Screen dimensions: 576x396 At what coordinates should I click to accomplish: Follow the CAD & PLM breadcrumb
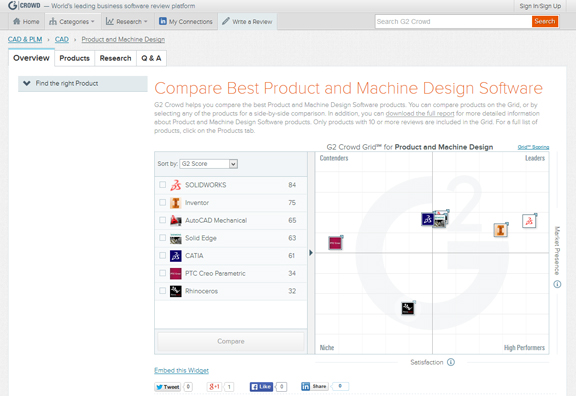pos(25,39)
